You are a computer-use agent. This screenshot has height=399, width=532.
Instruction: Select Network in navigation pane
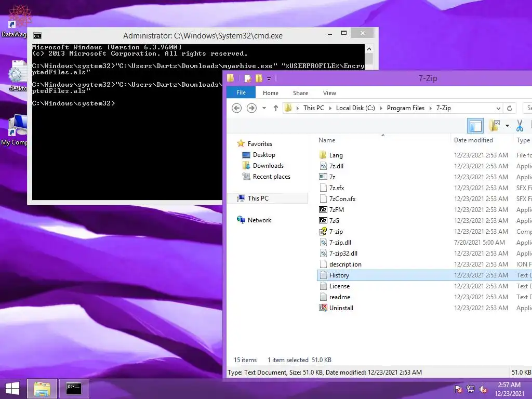[x=259, y=220]
